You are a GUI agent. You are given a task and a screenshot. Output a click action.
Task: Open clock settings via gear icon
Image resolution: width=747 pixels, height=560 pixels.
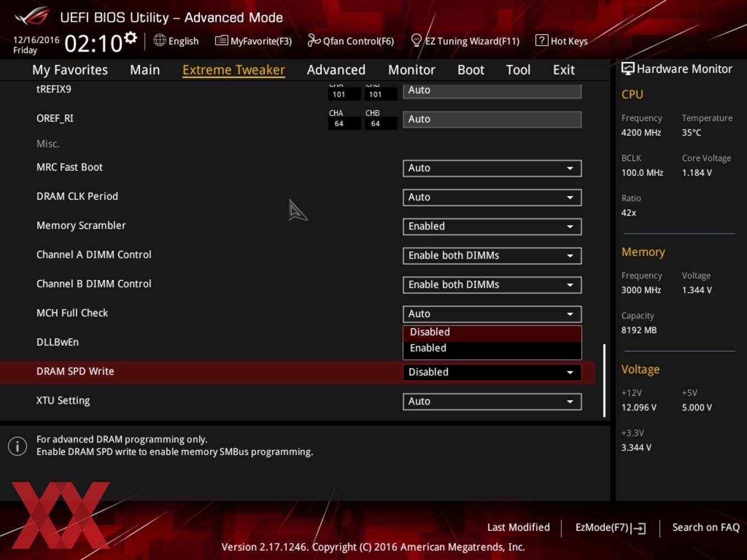(131, 38)
